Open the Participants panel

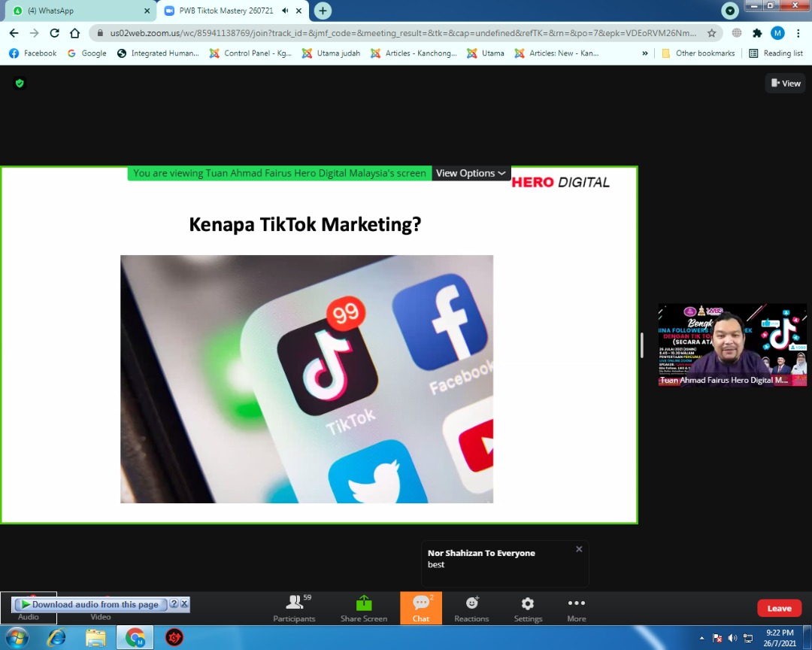pos(294,608)
